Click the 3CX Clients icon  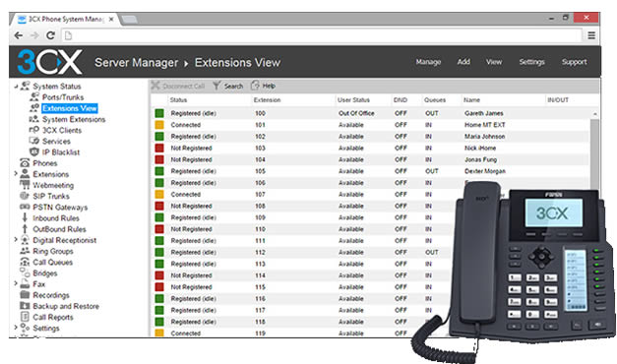click(x=33, y=130)
